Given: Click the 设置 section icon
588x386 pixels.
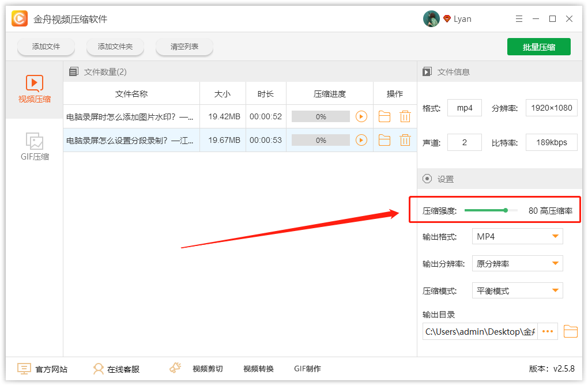Looking at the screenshot, I should 427,179.
